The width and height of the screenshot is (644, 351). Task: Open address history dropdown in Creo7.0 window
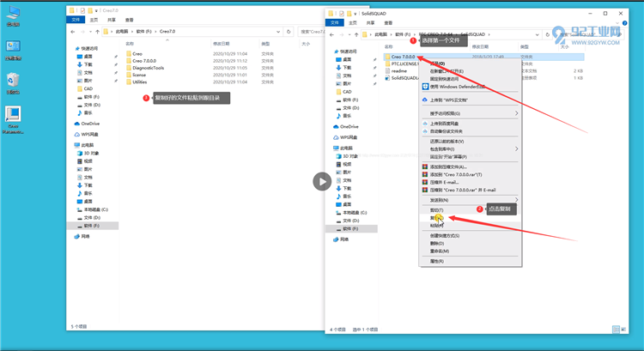pyautogui.click(x=278, y=32)
